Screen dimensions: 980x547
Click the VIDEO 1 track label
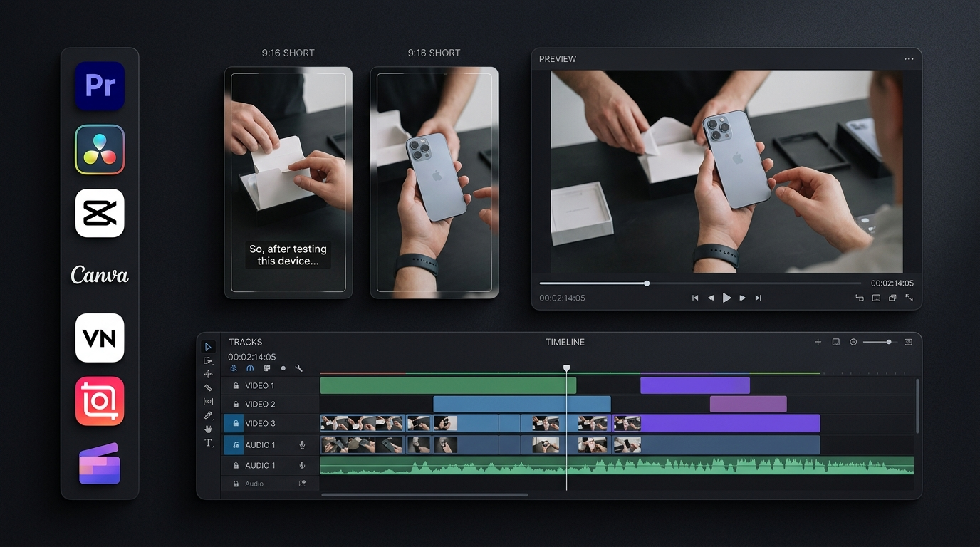coord(259,385)
